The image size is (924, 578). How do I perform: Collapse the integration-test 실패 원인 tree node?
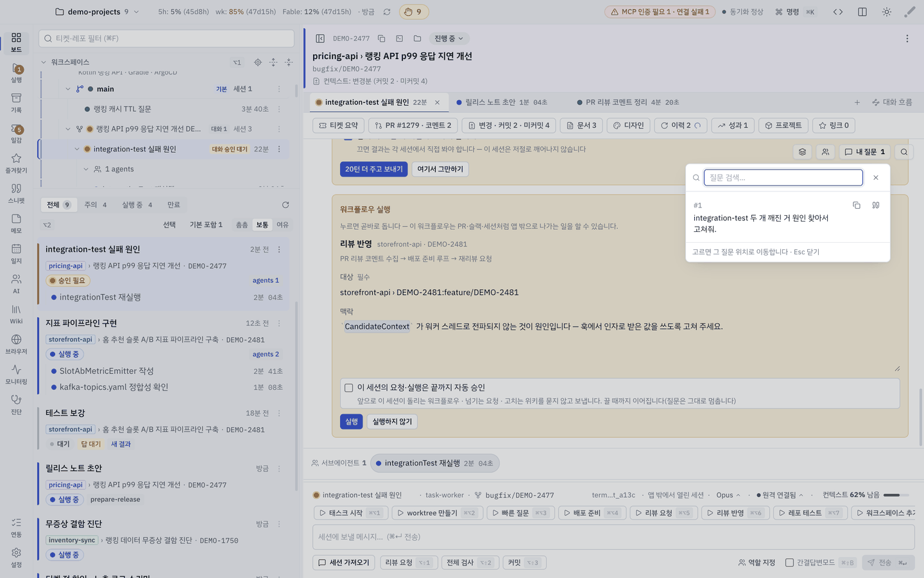[x=77, y=149]
